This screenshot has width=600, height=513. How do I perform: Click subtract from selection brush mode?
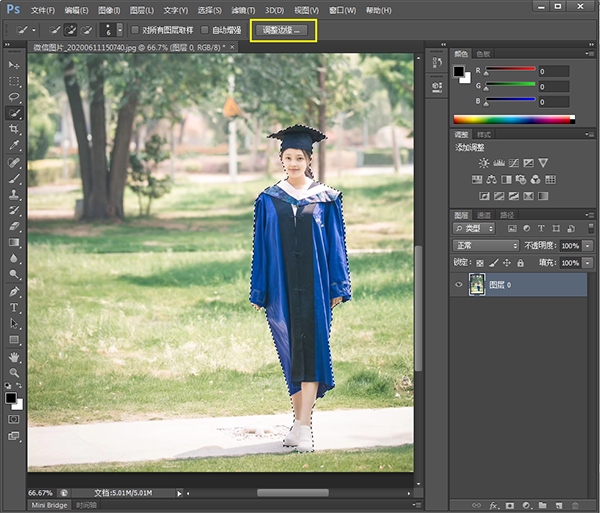[x=88, y=30]
